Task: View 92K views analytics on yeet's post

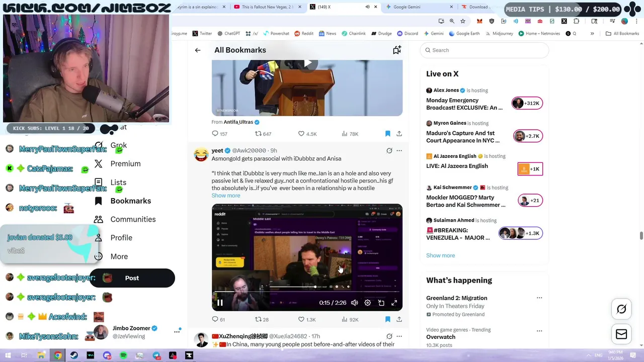Action: (x=350, y=319)
